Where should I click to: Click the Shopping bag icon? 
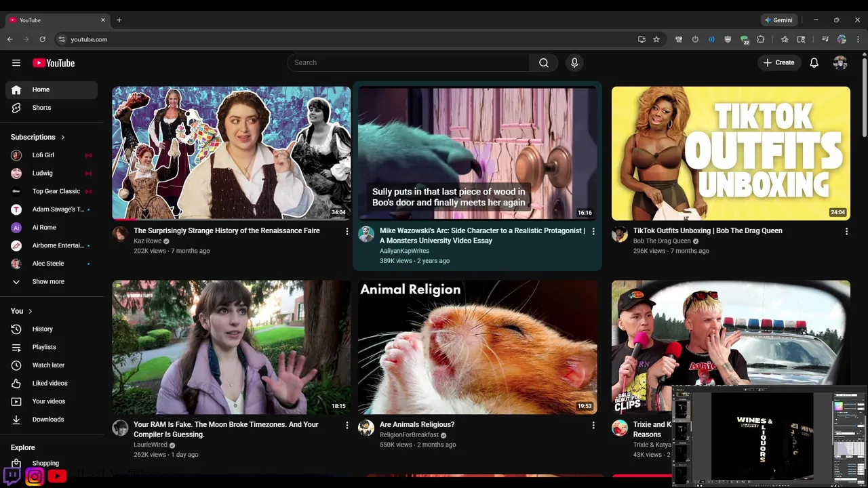point(16,464)
